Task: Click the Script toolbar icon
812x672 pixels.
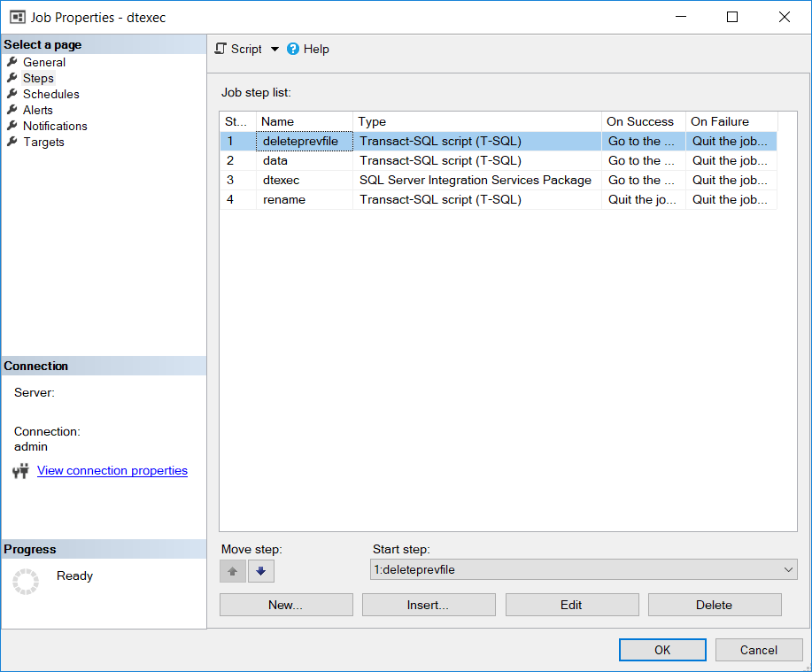Action: 220,49
